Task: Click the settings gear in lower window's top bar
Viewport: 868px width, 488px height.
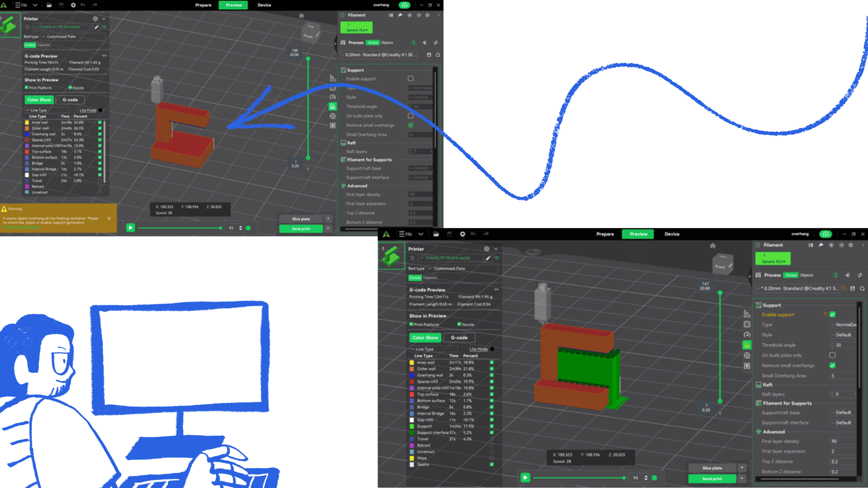Action: [462, 234]
